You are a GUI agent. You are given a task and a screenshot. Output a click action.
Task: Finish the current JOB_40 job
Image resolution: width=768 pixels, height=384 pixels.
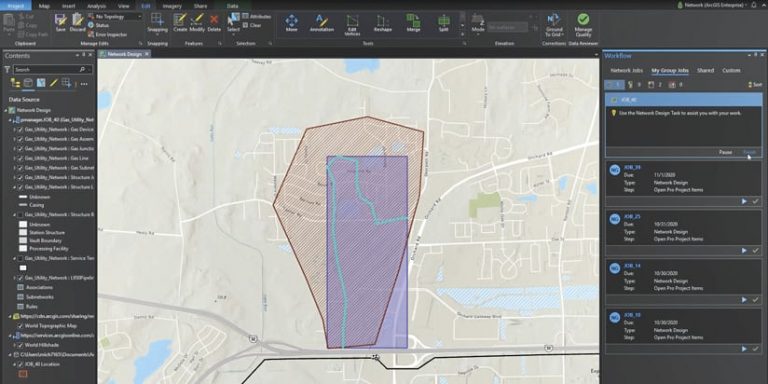tap(749, 152)
